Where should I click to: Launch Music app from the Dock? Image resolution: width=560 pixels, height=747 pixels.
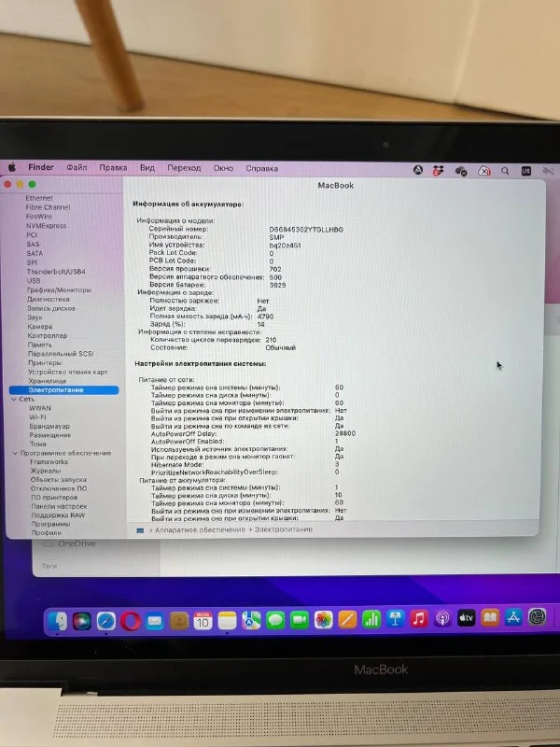(418, 619)
